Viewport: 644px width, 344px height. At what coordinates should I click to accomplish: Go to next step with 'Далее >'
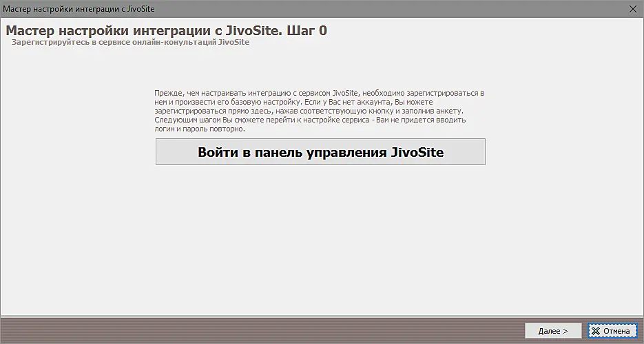[x=553, y=330]
